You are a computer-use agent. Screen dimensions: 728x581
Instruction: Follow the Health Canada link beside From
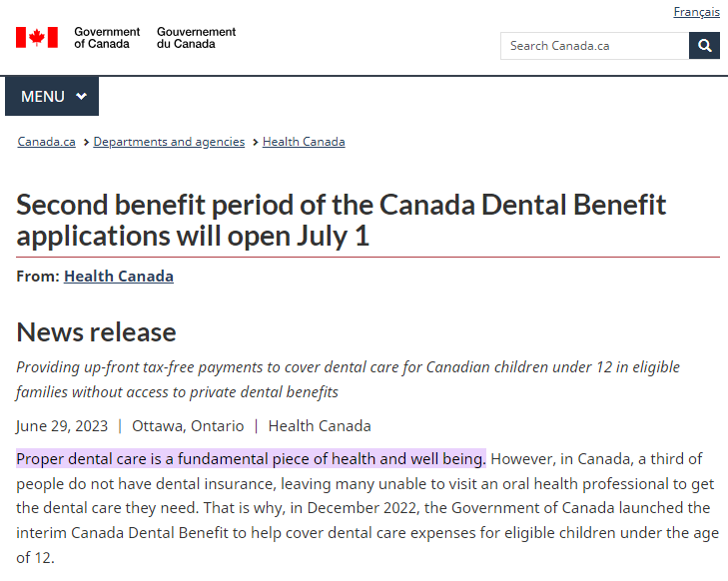(x=118, y=277)
